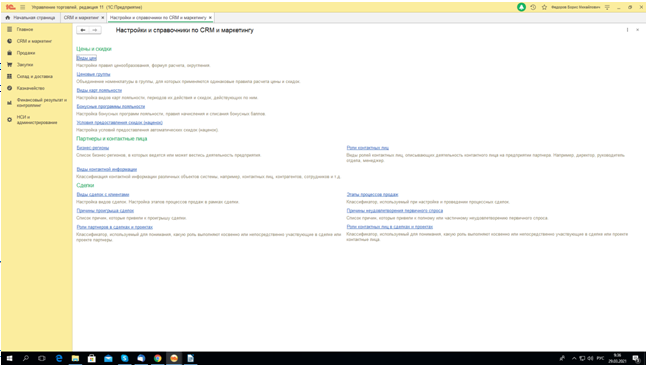
Task: Switch to the Начальная страница tab
Action: coord(31,18)
